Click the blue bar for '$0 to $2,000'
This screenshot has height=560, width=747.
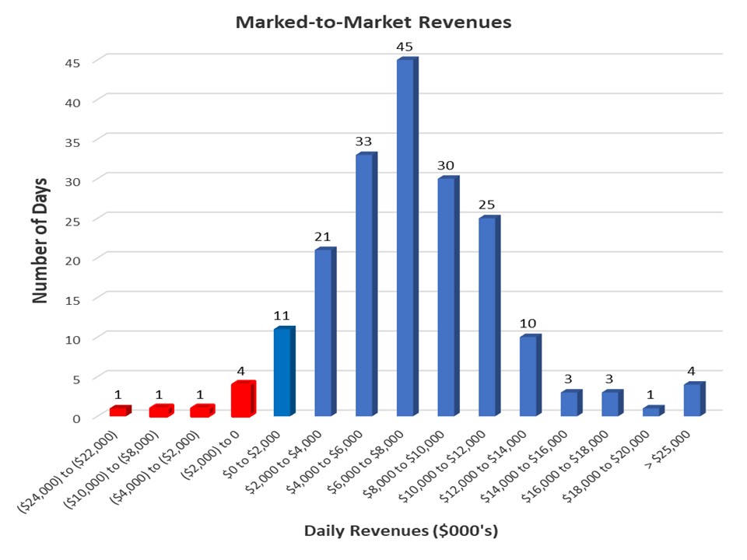click(283, 369)
